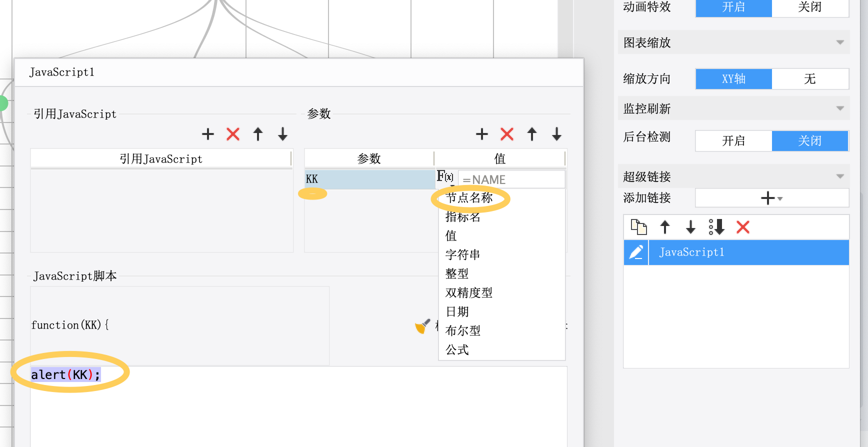Collapse the 图表缩放 section arrow
Screen dimensions: 868x447
[x=840, y=42]
